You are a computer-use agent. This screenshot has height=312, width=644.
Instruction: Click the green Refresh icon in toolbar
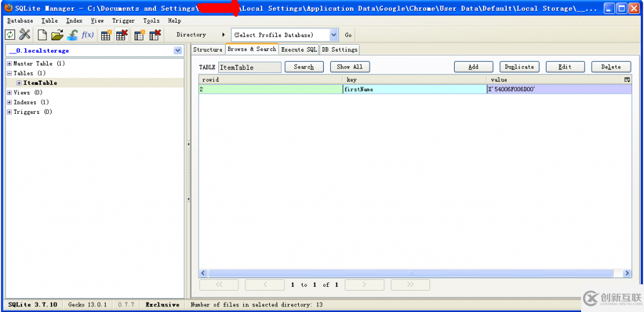coord(10,35)
